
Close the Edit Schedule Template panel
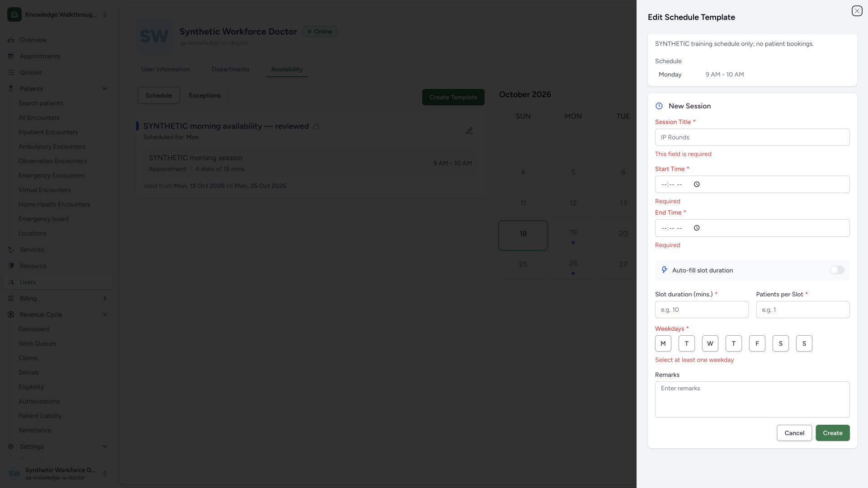[857, 11]
